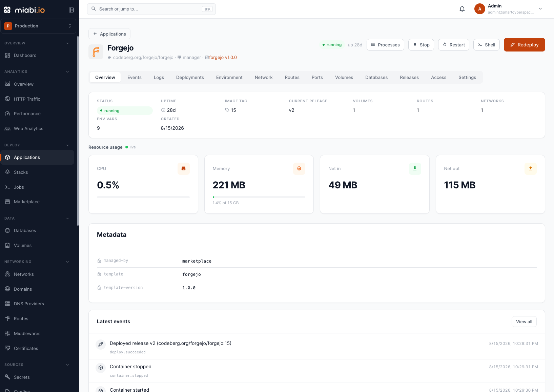This screenshot has height=392, width=554.
Task: Click the CPU chip icon
Action: point(184,168)
